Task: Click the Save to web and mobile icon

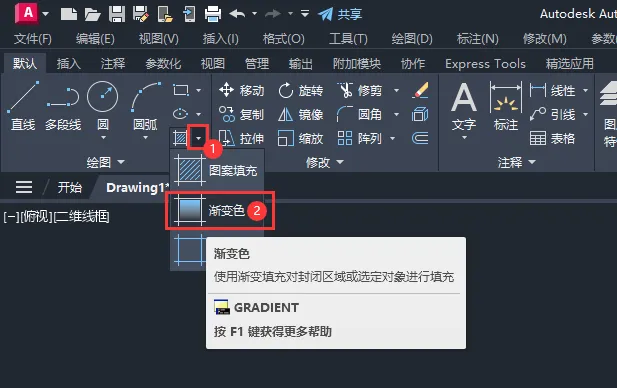Action: pos(189,15)
